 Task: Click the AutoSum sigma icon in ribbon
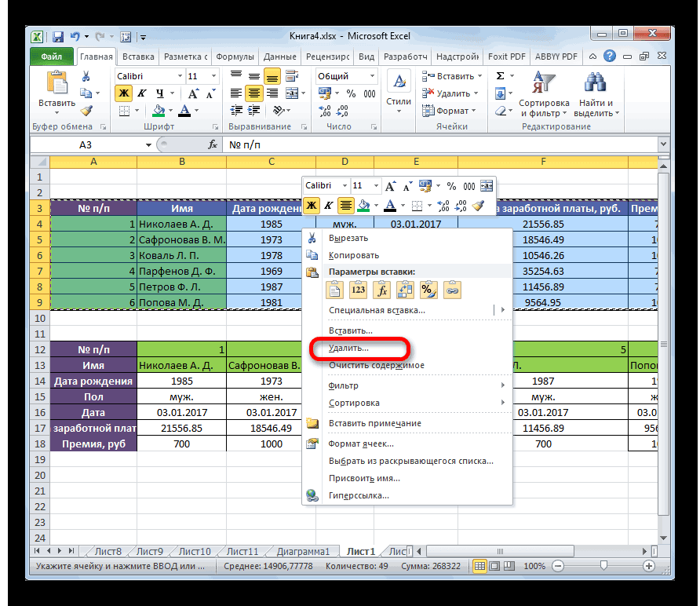pos(501,76)
